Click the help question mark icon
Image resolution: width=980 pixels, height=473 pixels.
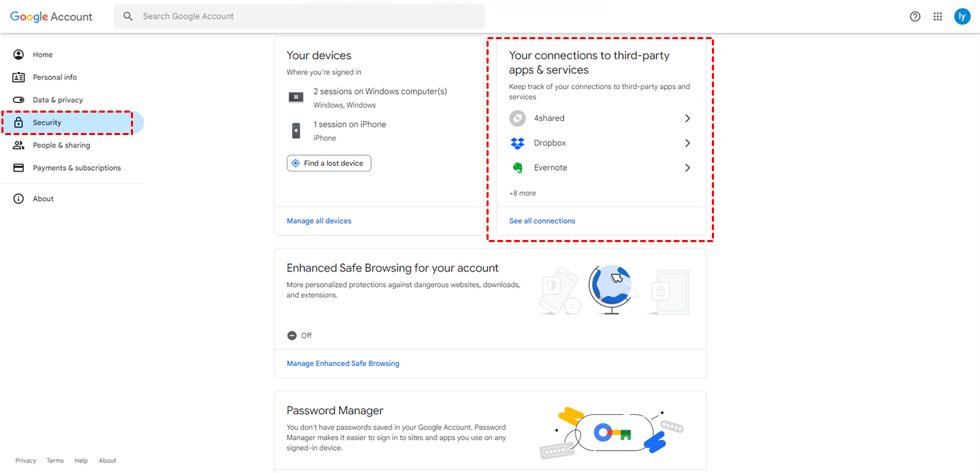click(x=915, y=17)
